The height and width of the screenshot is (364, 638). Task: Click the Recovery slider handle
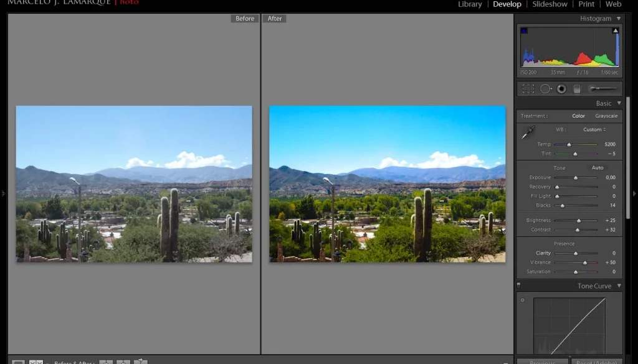557,187
